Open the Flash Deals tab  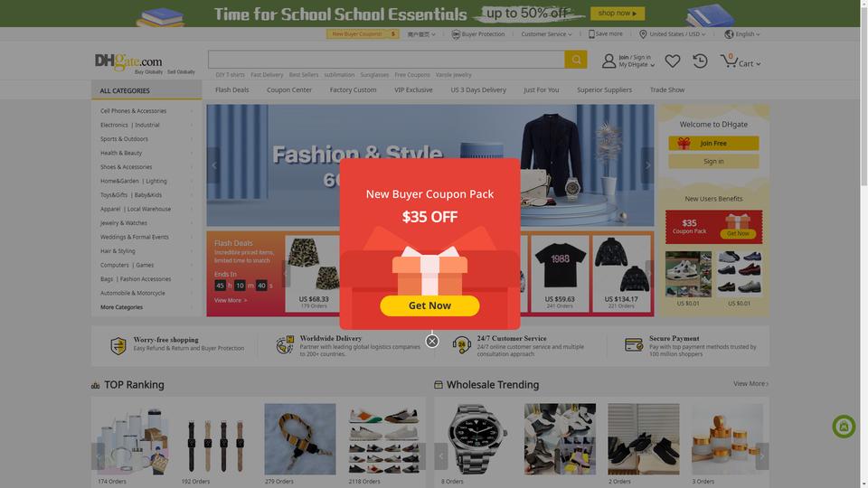point(232,89)
